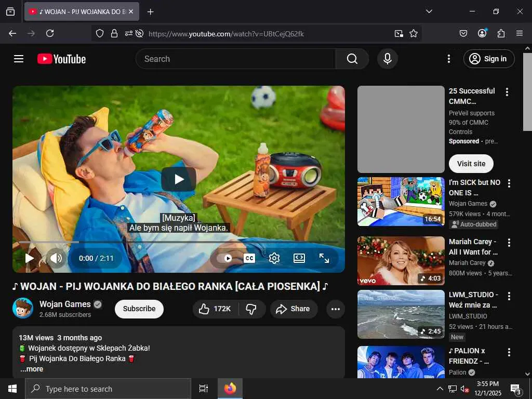Show hidden system tray icons
Viewport: 532px width, 399px height.
(440, 389)
